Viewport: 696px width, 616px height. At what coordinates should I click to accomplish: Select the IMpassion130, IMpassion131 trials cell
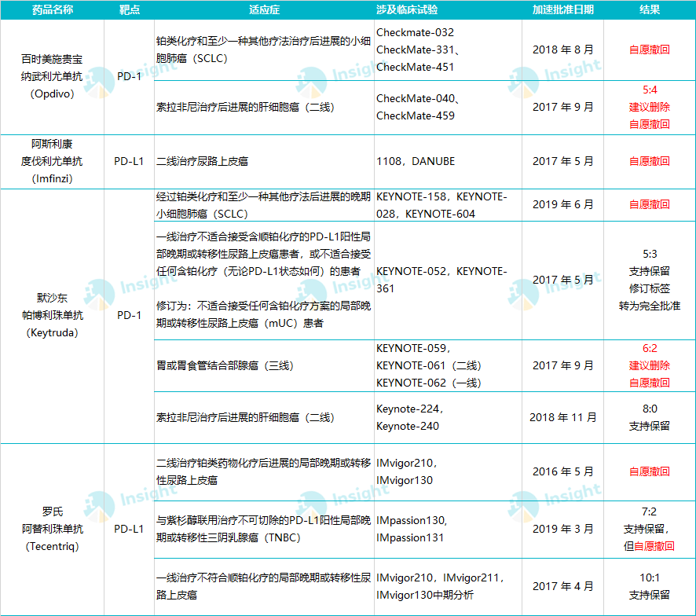[x=448, y=530]
